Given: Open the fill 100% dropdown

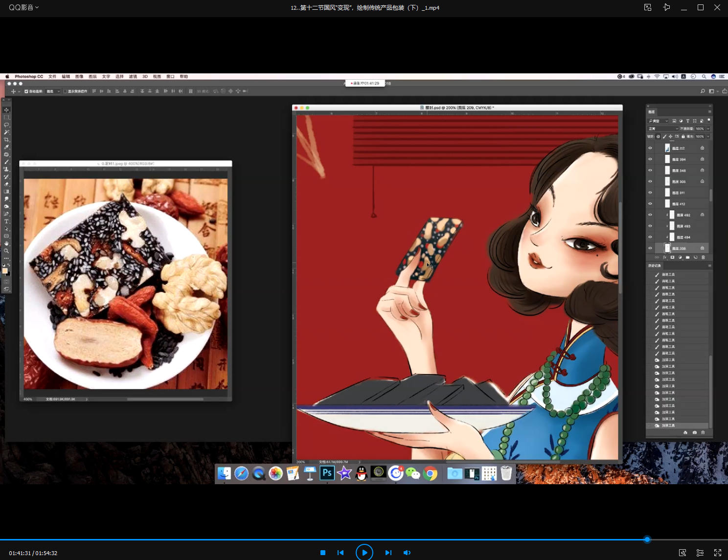Looking at the screenshot, I should coord(708,136).
